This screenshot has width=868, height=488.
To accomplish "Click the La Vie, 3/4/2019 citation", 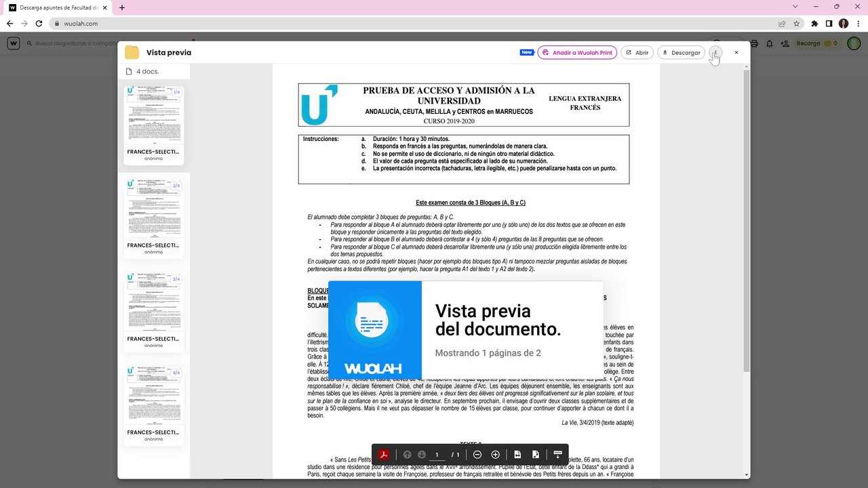I will (597, 422).
